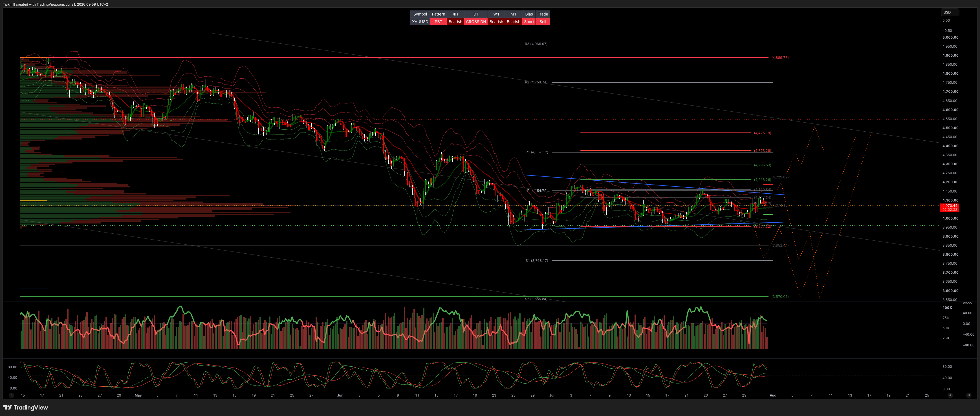Click the Z timezone button on time axis
Image resolution: width=980 pixels, height=416 pixels.
(x=11, y=395)
